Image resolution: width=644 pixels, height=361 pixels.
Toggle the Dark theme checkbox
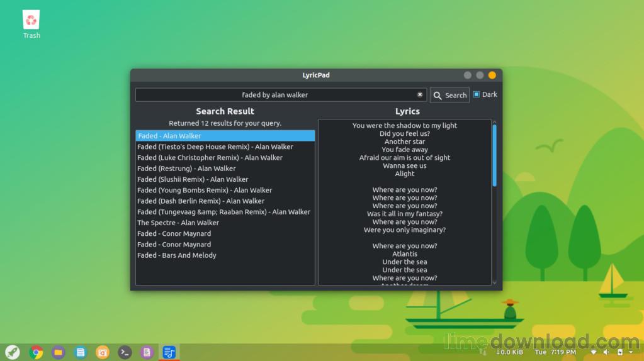[x=477, y=94]
